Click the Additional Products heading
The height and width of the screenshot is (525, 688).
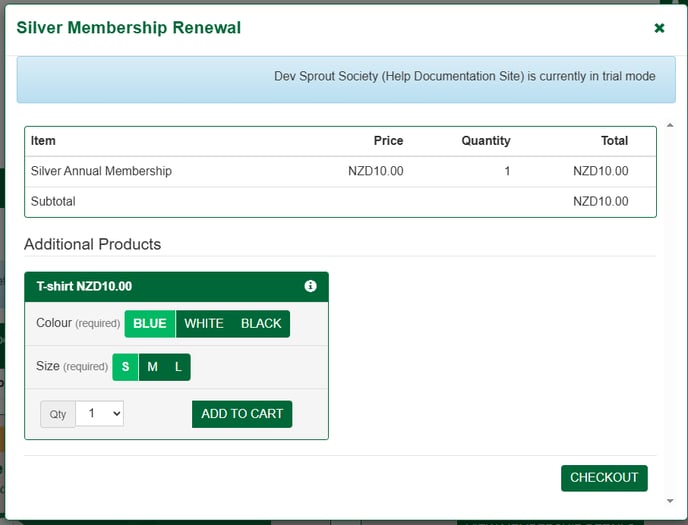point(93,244)
